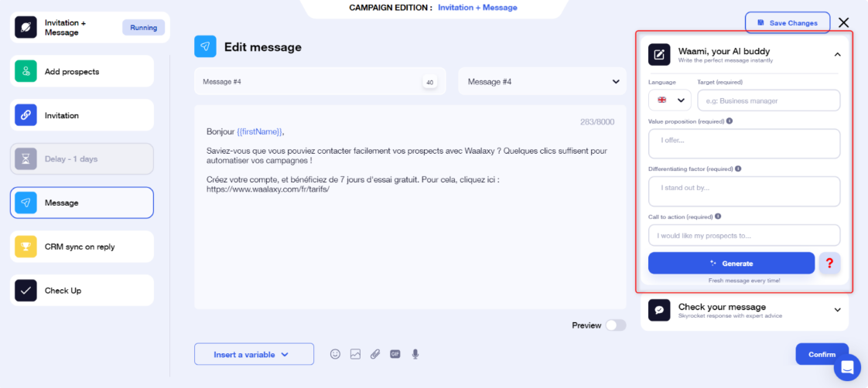Click the paperclip attachment icon
This screenshot has height=388, width=868.
374,354
